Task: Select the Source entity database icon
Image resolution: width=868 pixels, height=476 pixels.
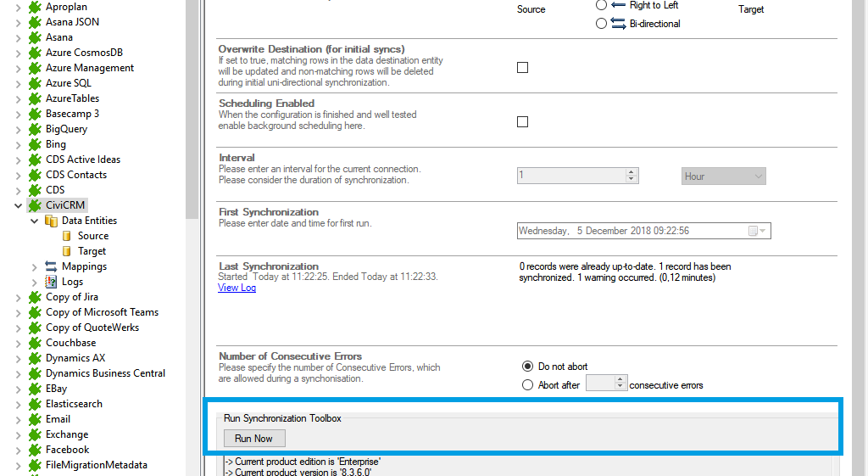Action: (x=67, y=236)
